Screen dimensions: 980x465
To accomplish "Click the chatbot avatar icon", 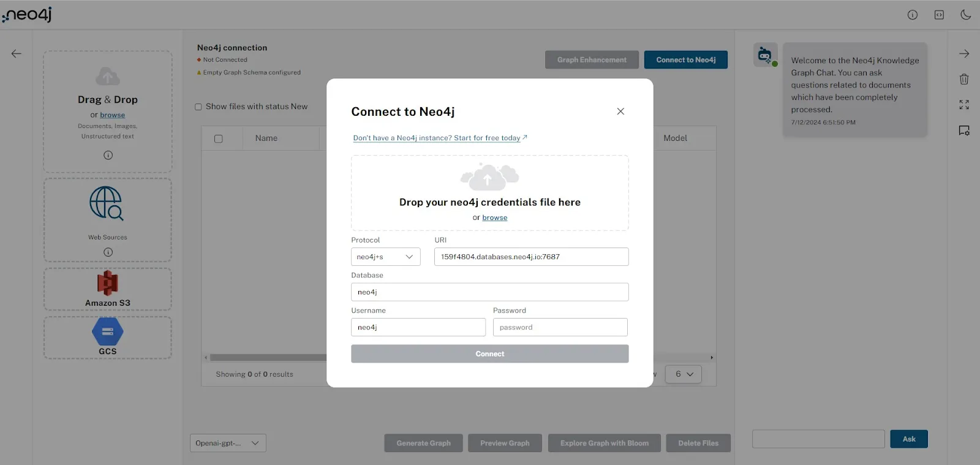I will [x=765, y=55].
